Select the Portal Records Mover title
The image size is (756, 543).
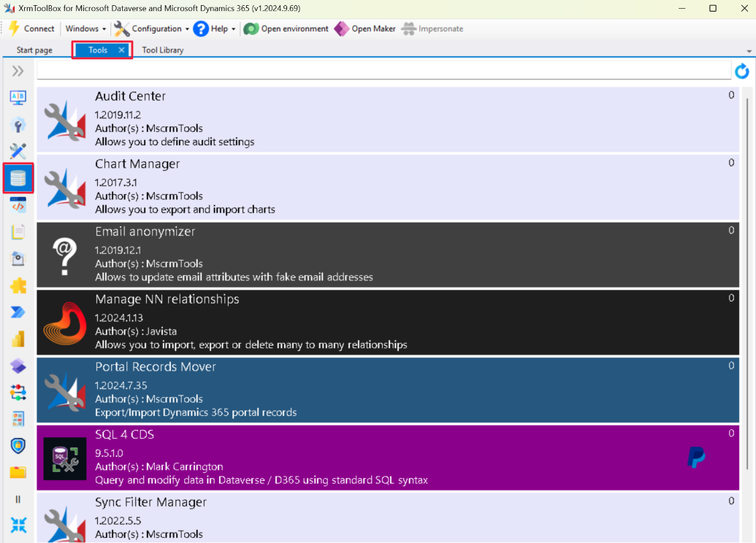(156, 366)
